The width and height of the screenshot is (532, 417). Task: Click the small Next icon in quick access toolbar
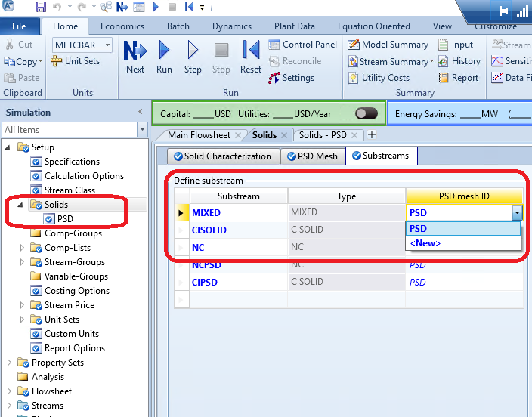(122, 7)
